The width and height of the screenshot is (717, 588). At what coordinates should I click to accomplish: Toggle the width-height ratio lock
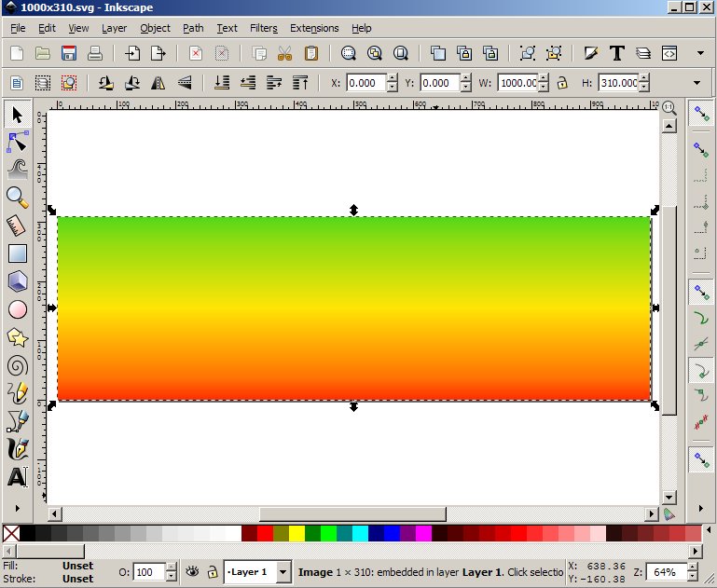pos(561,83)
